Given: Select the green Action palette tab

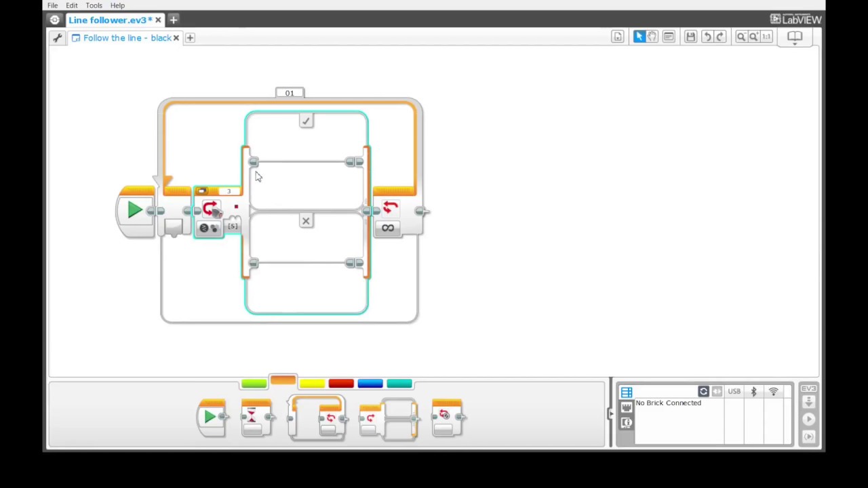Looking at the screenshot, I should pos(254,384).
